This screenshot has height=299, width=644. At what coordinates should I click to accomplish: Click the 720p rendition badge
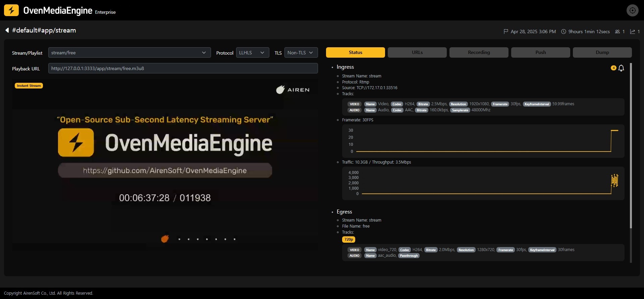(348, 239)
